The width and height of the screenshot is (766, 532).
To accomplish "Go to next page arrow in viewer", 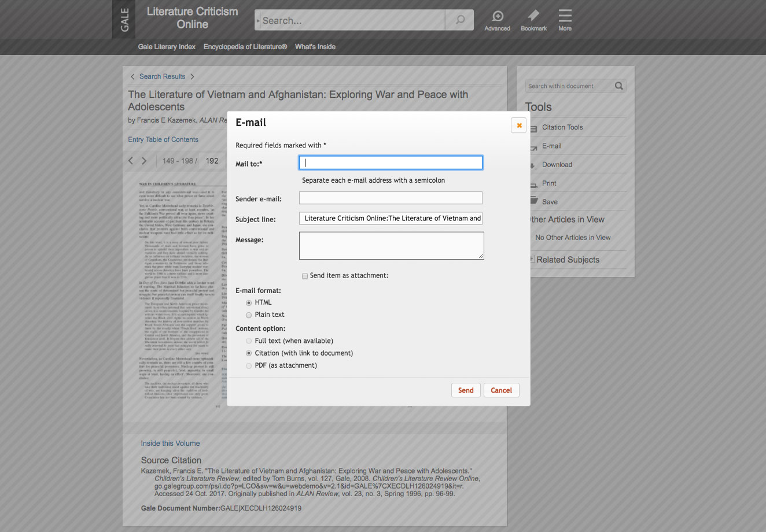I will (144, 161).
